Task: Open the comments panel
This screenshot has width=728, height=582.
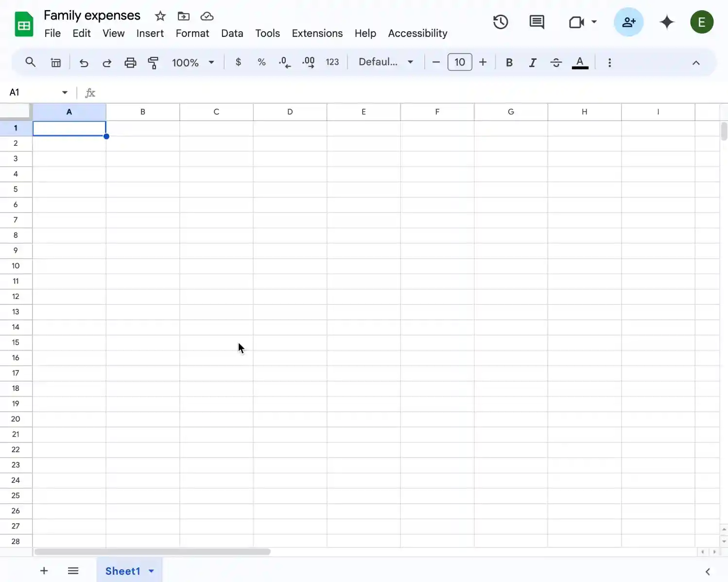Action: pos(536,22)
